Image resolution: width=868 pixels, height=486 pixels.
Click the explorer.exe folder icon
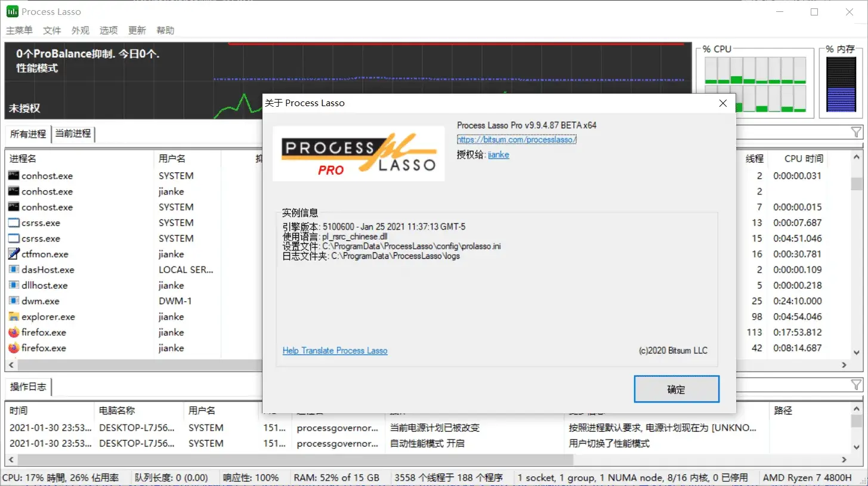coord(14,317)
